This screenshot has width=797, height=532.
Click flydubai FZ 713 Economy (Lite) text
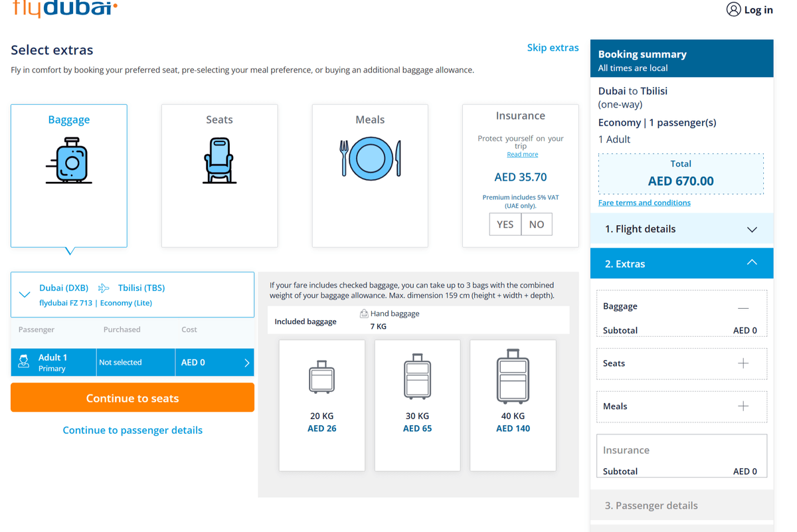(x=96, y=303)
